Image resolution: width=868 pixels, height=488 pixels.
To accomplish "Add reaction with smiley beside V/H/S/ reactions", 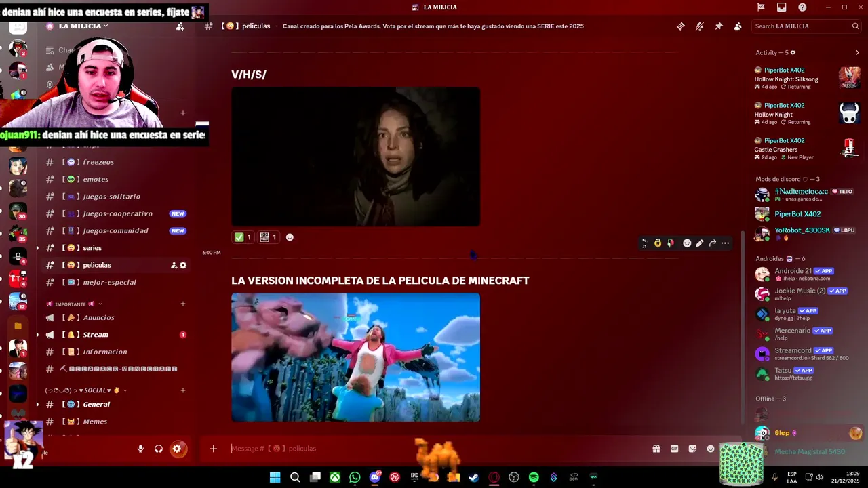I will 290,237.
